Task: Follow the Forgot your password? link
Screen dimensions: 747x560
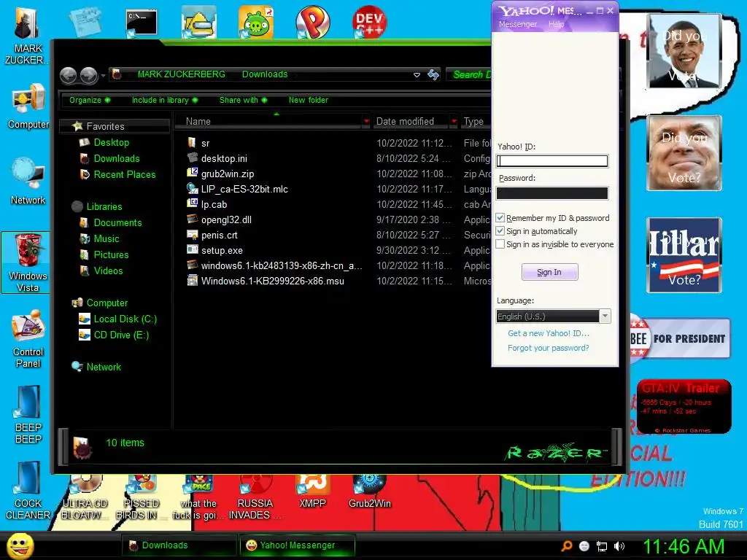Action: [x=549, y=348]
